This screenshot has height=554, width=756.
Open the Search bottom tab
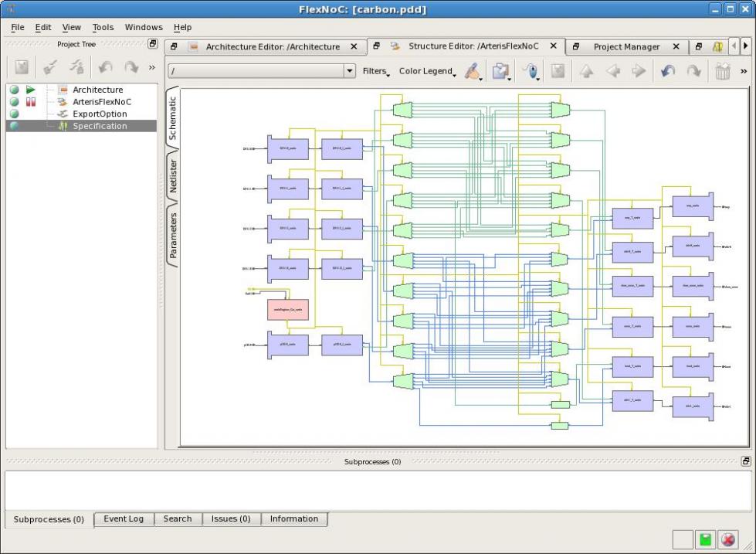tap(178, 518)
